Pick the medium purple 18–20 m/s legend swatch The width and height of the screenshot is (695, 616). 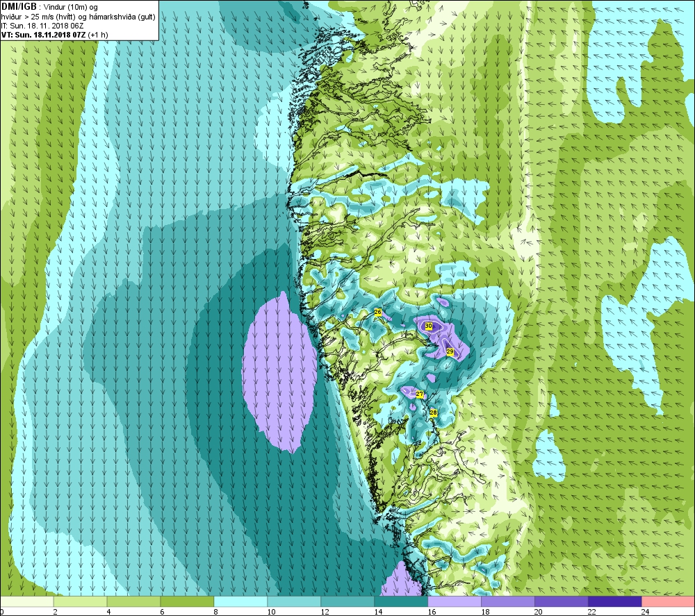tap(508, 601)
